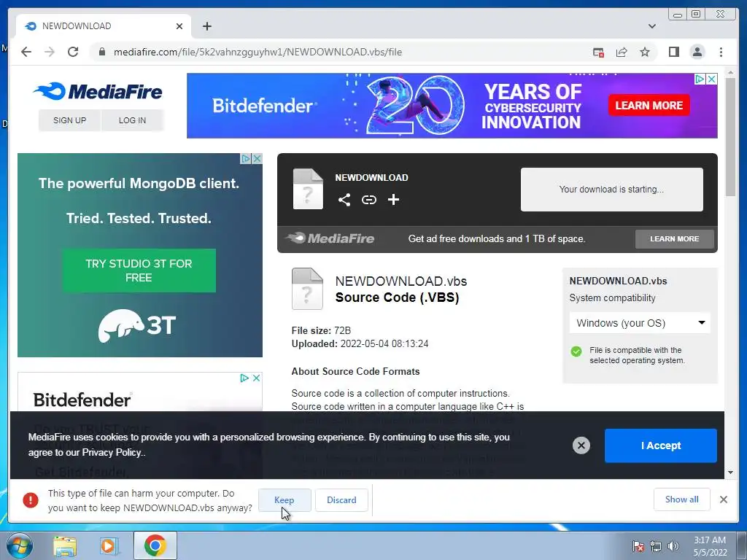Reload the MediaFire page
Screen dimensions: 747x560
pos(73,52)
